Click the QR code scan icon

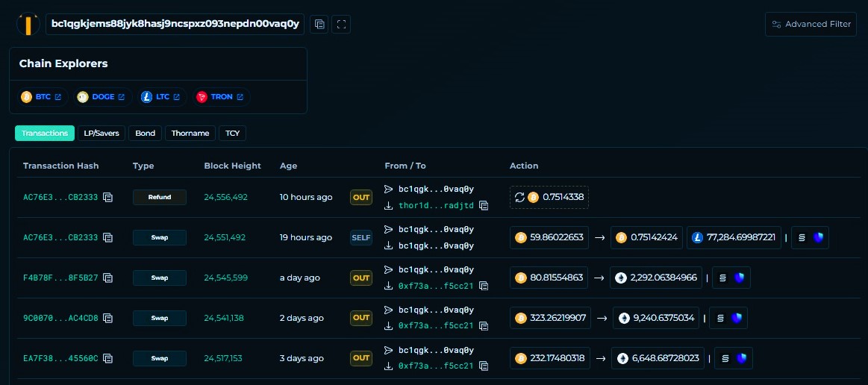coord(341,24)
